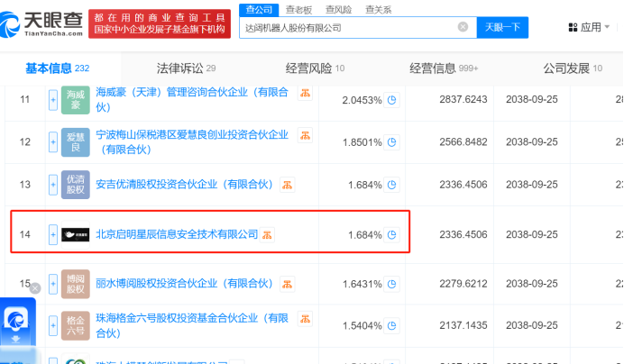The height and width of the screenshot is (364, 624).
Task: Open 丽水博阅股权投资合伙企业 link
Action: [184, 284]
